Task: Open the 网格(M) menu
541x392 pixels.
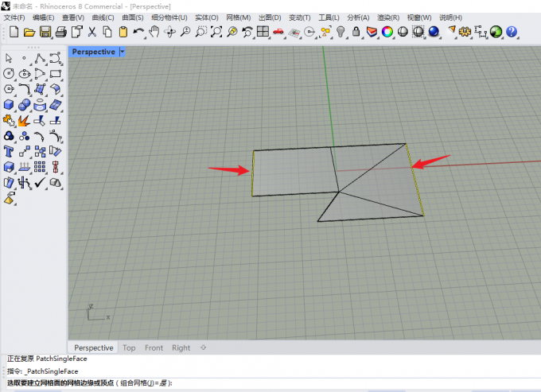Action: click(239, 17)
